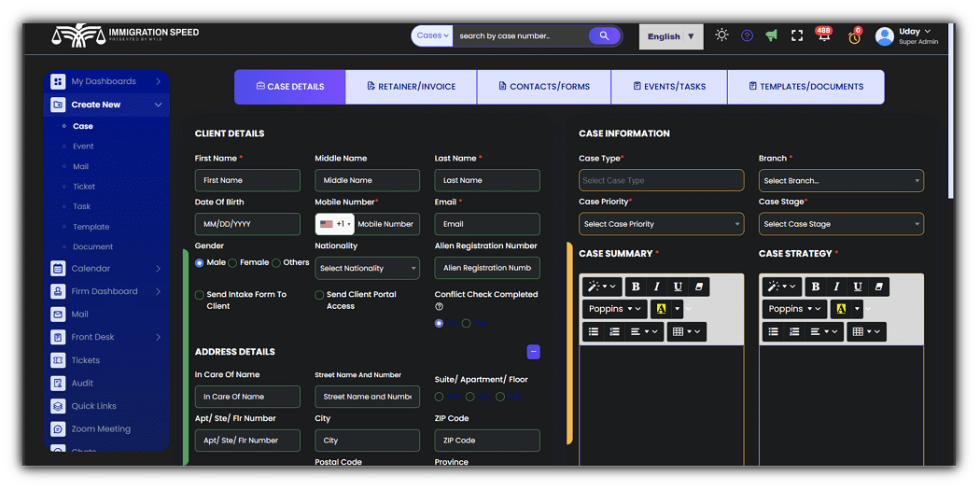This screenshot has height=490, width=980.
Task: Click conflict check help icon
Action: pyautogui.click(x=439, y=307)
